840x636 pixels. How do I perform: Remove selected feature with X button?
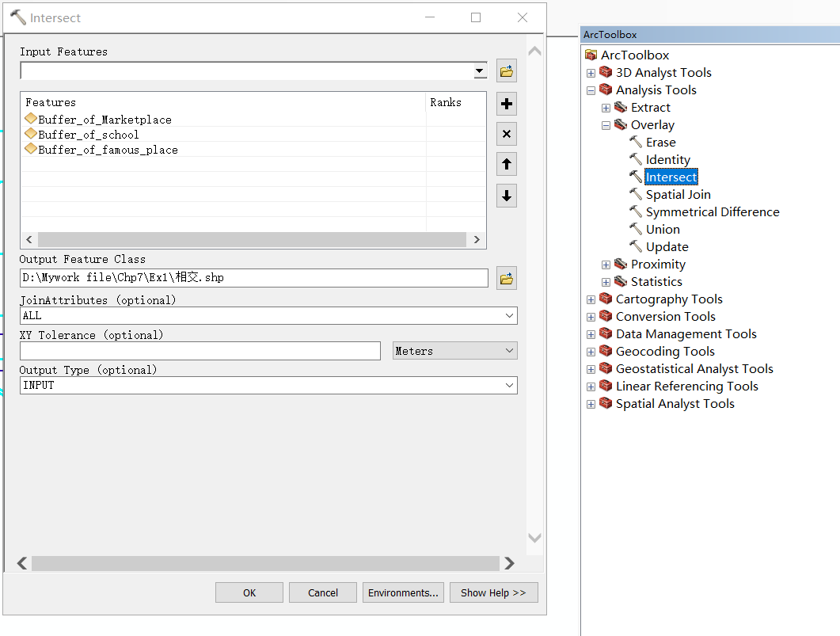tap(506, 134)
